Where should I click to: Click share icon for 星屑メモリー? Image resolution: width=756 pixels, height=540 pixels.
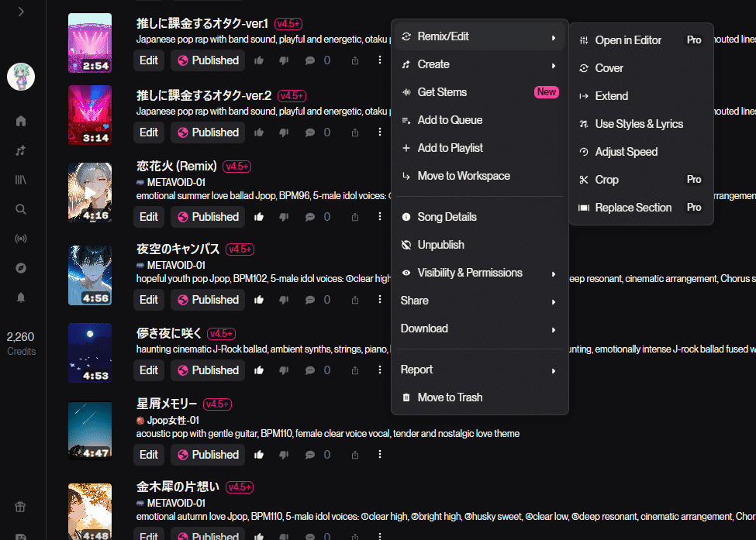point(355,455)
